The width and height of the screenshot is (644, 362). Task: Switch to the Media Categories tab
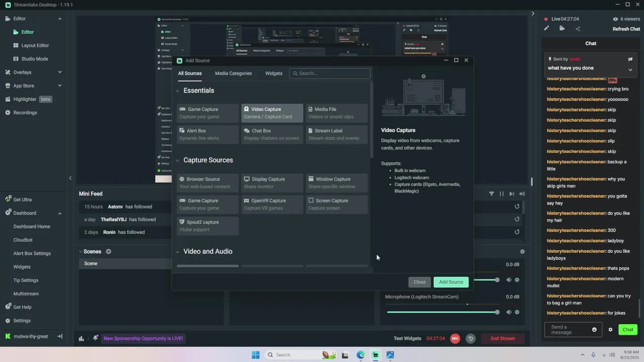233,73
